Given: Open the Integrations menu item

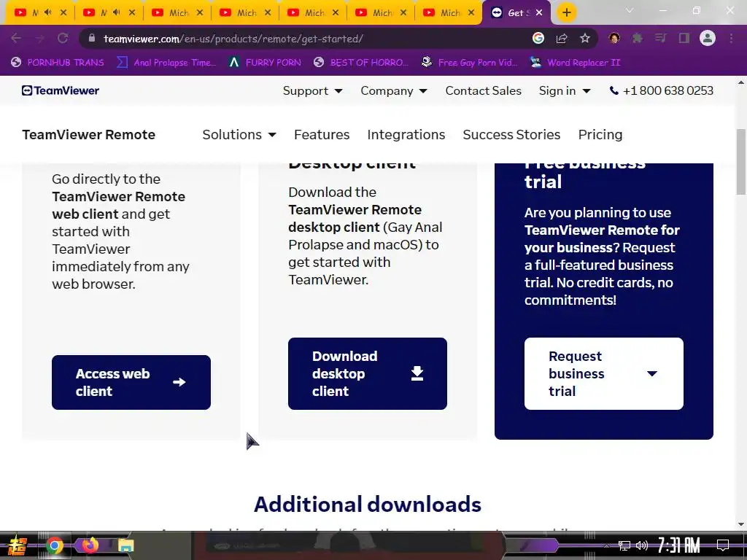Looking at the screenshot, I should (406, 135).
